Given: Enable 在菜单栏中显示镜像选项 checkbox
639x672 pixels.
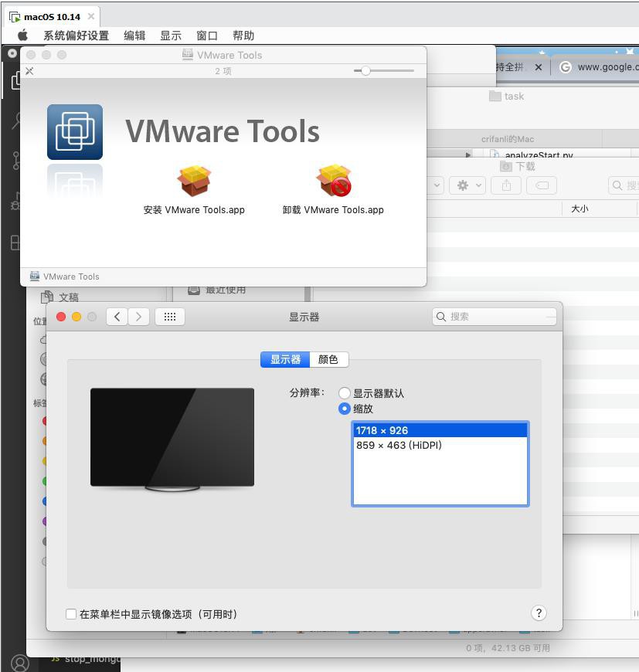Looking at the screenshot, I should tap(71, 614).
